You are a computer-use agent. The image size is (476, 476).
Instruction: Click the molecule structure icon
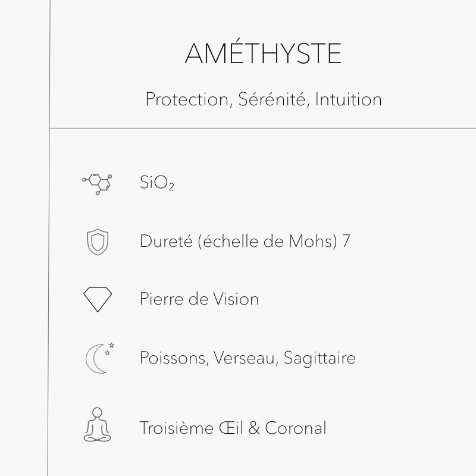click(98, 183)
